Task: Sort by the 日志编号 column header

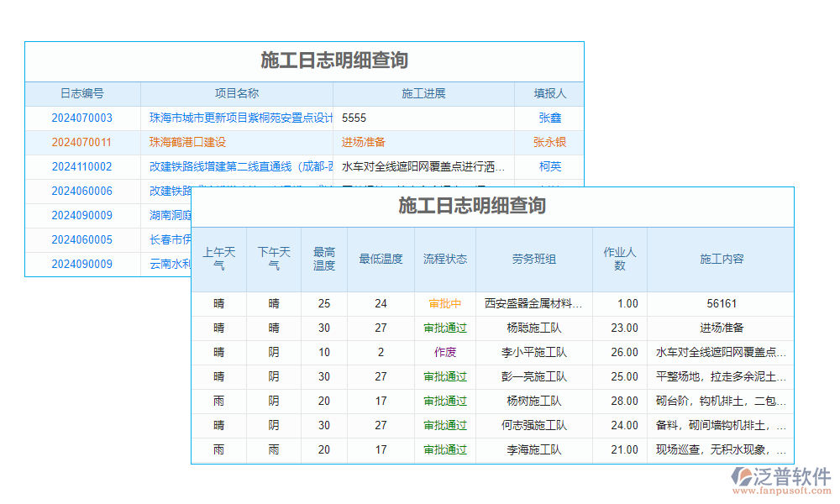Action: click(x=82, y=94)
